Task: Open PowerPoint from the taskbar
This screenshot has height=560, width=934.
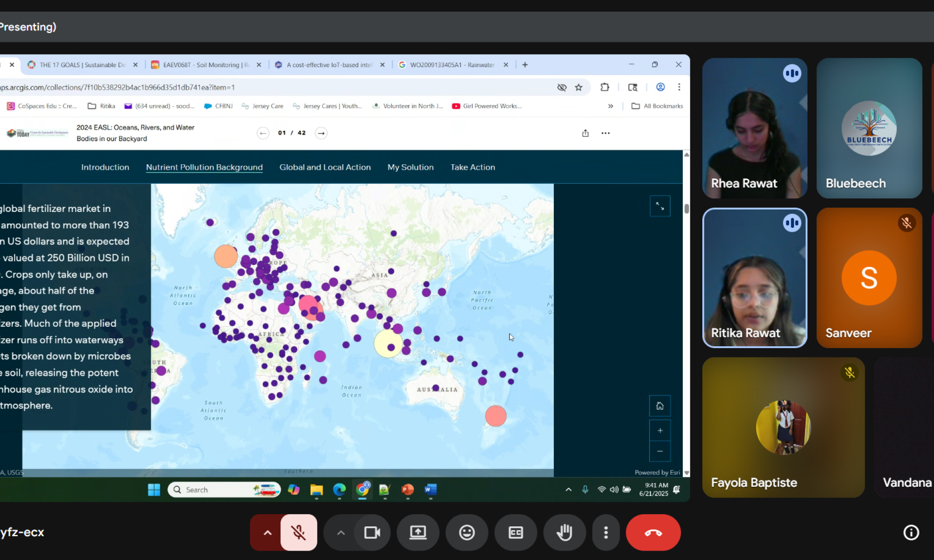Action: click(408, 490)
